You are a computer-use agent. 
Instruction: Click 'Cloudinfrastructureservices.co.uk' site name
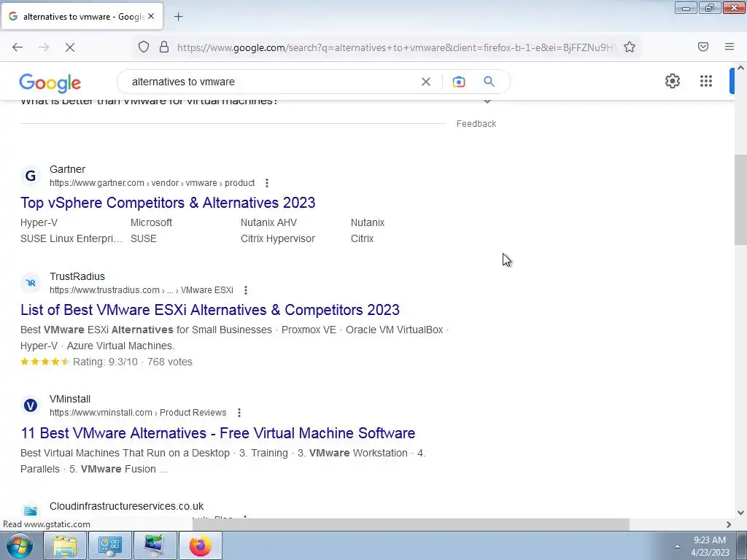(x=126, y=506)
